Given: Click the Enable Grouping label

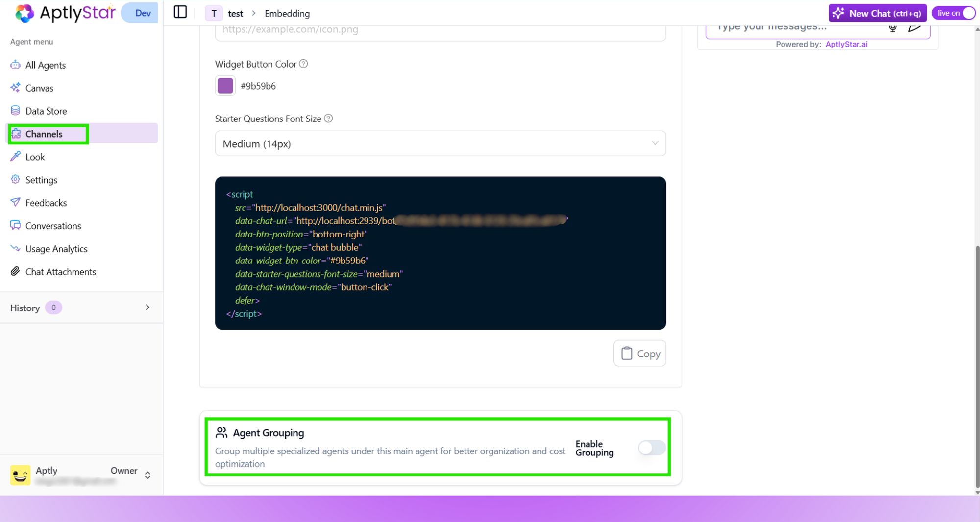Looking at the screenshot, I should click(x=594, y=448).
